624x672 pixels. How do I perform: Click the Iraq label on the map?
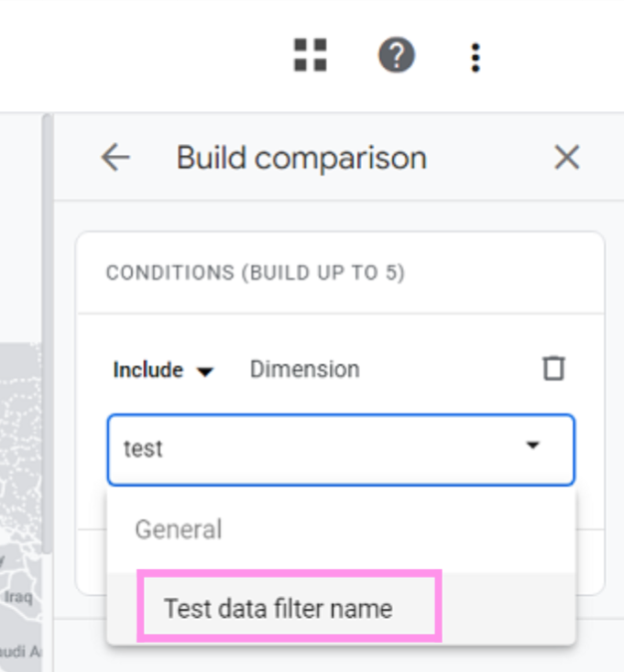18,597
